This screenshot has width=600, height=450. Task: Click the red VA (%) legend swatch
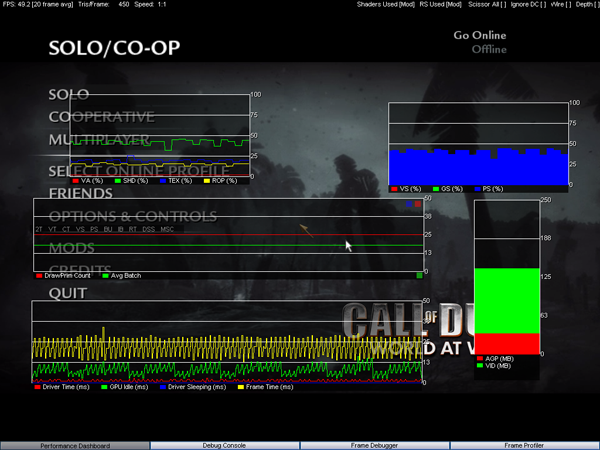(75, 181)
